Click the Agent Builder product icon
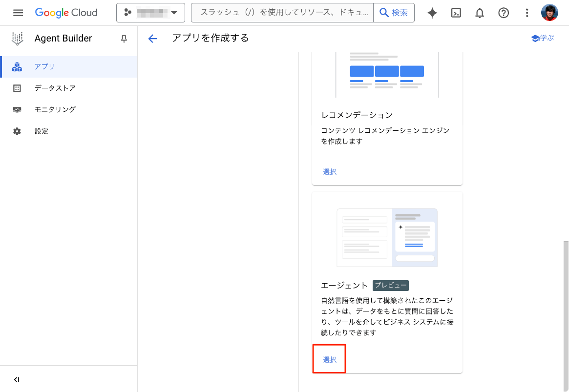This screenshot has height=392, width=569. point(18,39)
